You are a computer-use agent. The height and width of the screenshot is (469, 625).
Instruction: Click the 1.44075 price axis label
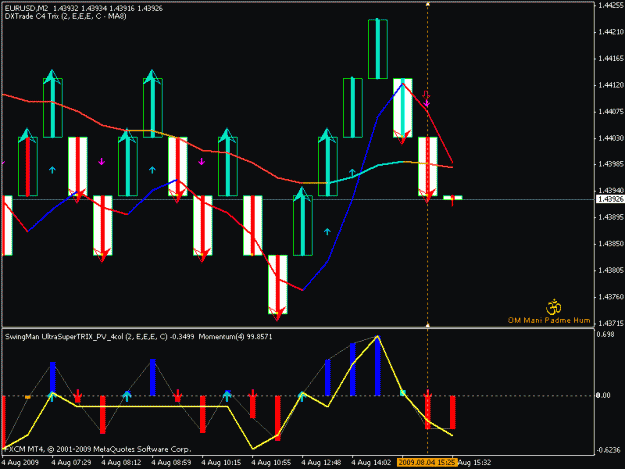611,112
